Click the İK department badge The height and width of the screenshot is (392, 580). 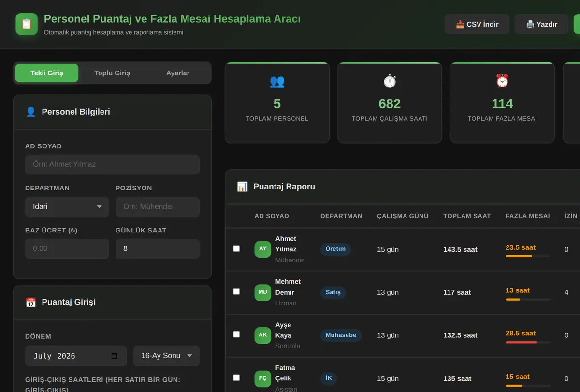[x=329, y=378]
